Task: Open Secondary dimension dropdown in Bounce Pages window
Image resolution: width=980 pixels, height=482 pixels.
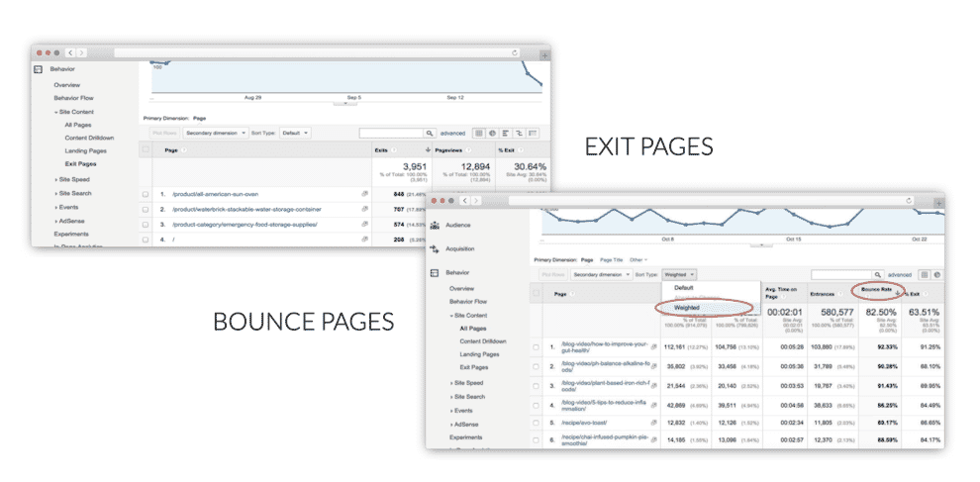Action: [601, 274]
